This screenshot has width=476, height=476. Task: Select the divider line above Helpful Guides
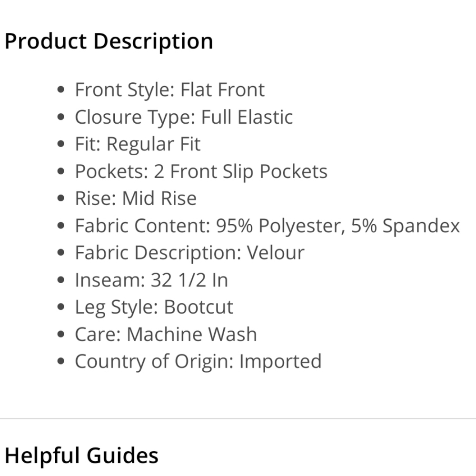[x=238, y=418]
